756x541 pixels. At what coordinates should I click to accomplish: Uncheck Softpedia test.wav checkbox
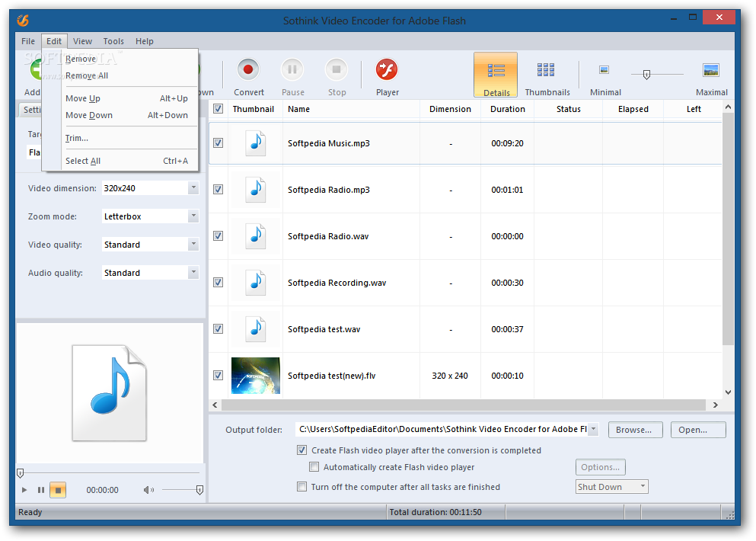219,328
